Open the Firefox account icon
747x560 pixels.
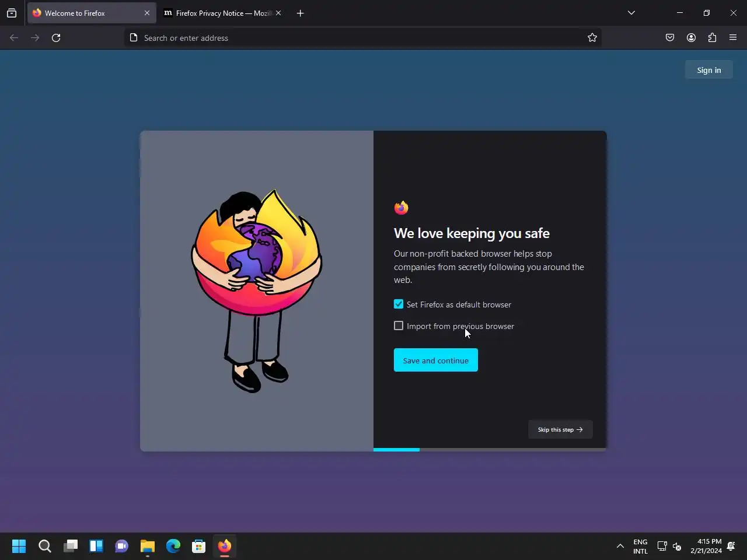tap(691, 38)
